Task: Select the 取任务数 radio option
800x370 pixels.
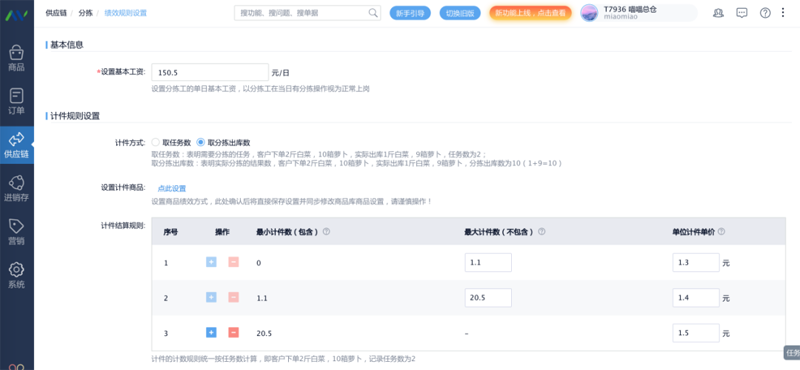Action: (156, 142)
